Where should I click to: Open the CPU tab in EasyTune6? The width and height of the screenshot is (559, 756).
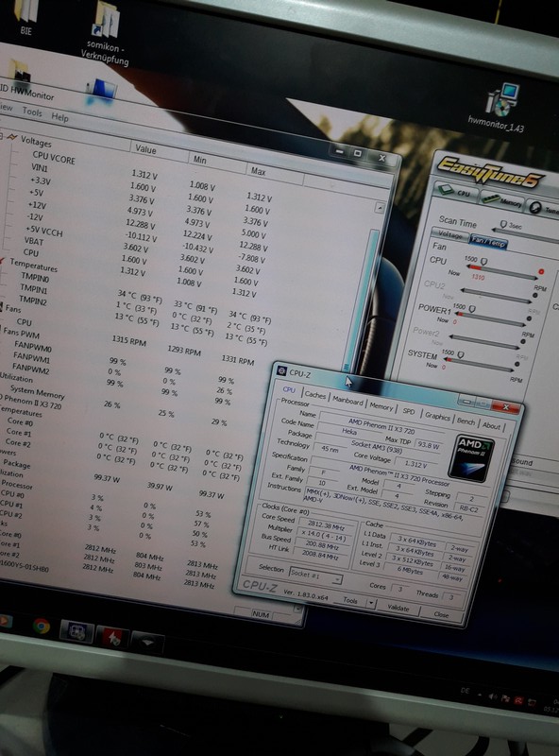click(x=456, y=192)
